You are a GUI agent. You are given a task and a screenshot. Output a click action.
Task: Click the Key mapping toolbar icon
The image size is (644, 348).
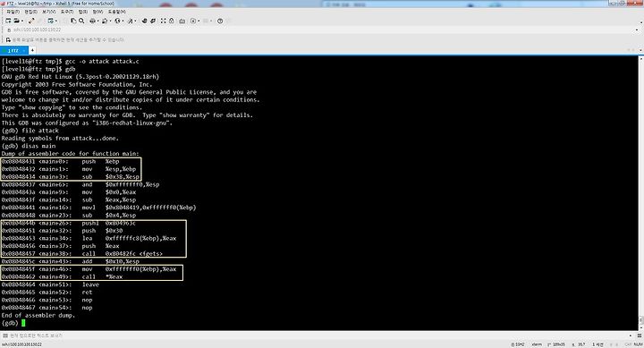(x=182, y=21)
